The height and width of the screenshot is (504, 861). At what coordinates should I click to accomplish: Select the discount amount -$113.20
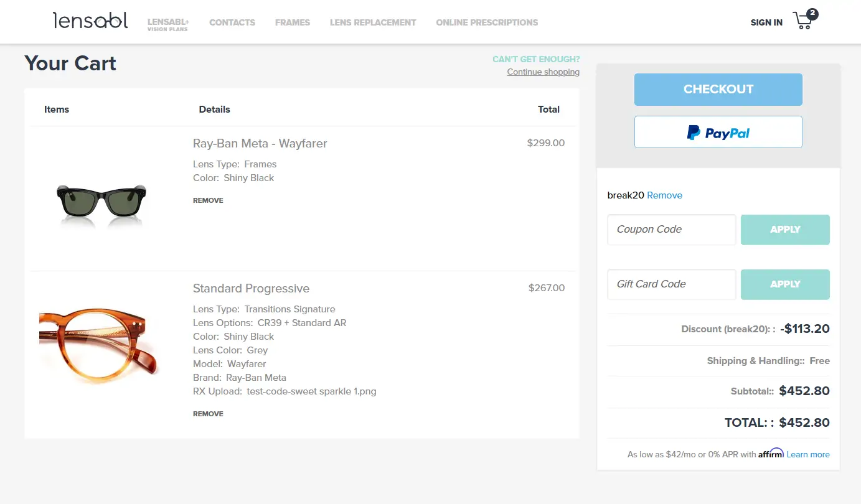(x=804, y=329)
